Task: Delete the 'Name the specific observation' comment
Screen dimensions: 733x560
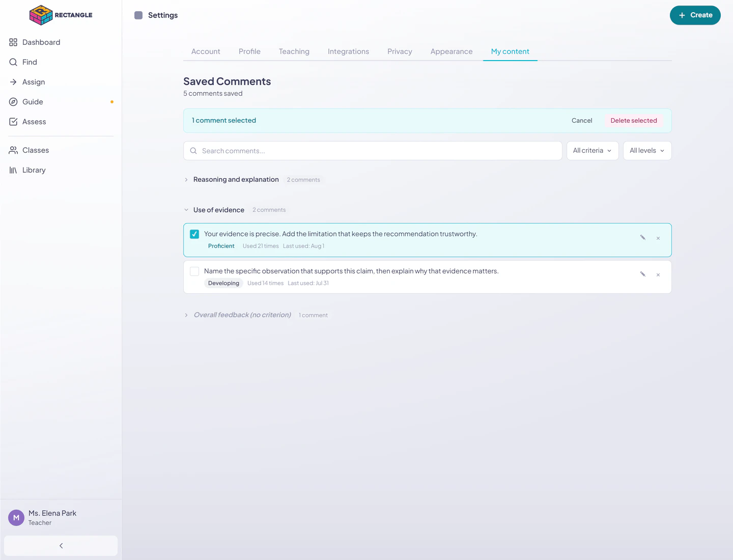Action: coord(658,275)
